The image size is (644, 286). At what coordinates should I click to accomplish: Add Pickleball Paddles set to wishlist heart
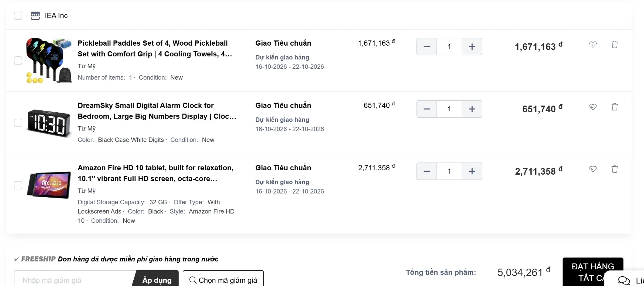(x=593, y=44)
